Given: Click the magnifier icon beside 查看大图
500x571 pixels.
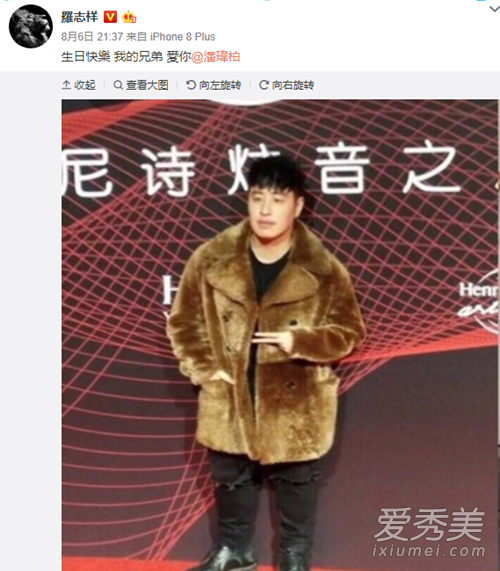Looking at the screenshot, I should [118, 85].
